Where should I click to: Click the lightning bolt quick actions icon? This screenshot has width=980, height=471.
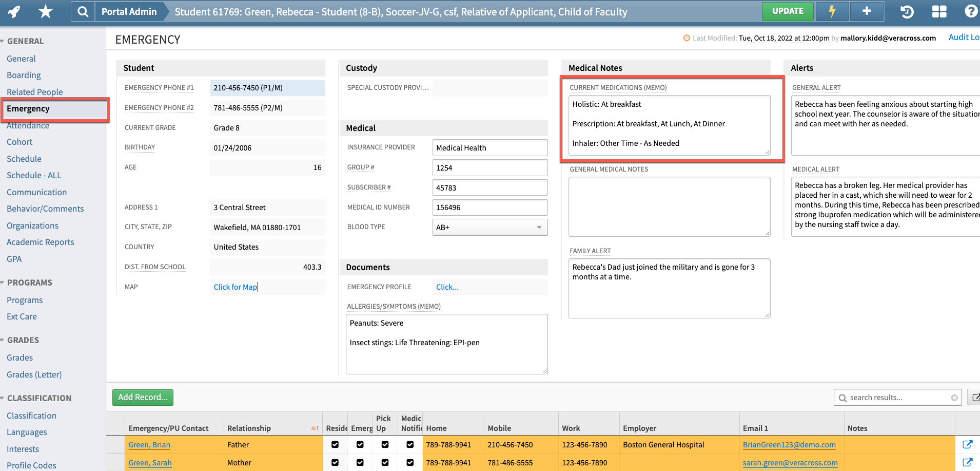(831, 11)
